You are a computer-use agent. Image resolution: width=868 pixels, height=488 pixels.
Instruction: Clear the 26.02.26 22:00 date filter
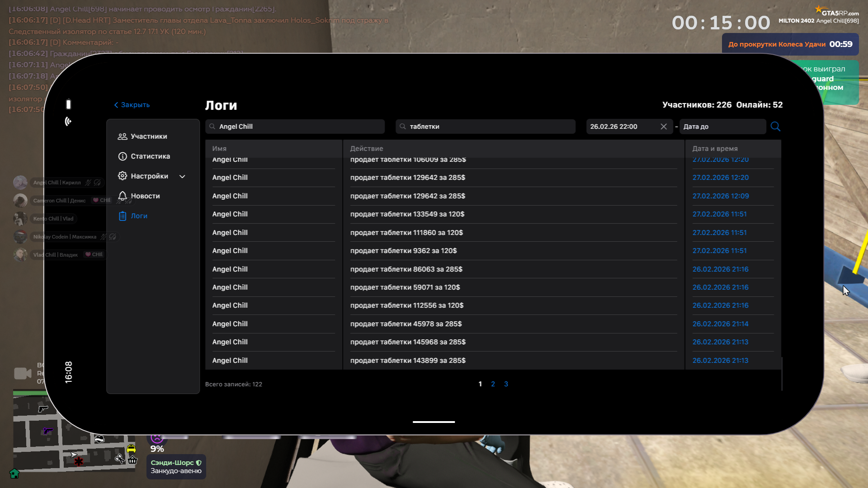[664, 127]
